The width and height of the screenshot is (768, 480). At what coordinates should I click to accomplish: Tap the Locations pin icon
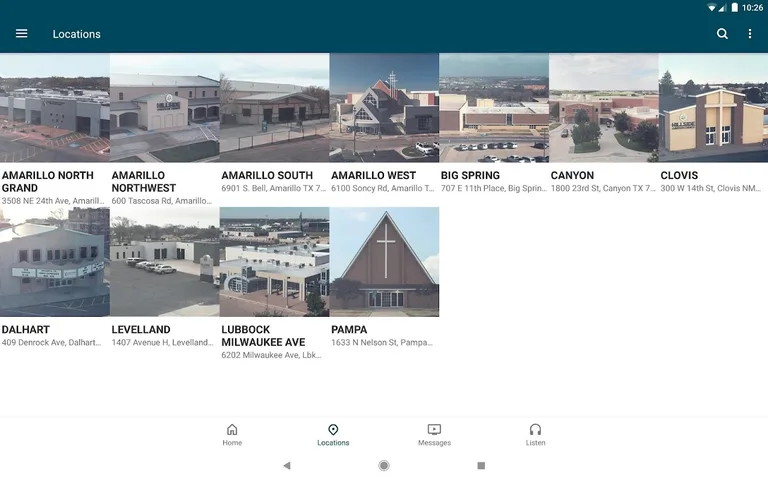pyautogui.click(x=333, y=430)
